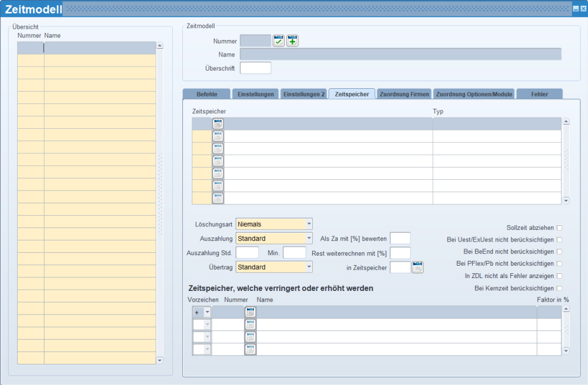
Task: Close the Zeitmodell window
Action: point(583,9)
